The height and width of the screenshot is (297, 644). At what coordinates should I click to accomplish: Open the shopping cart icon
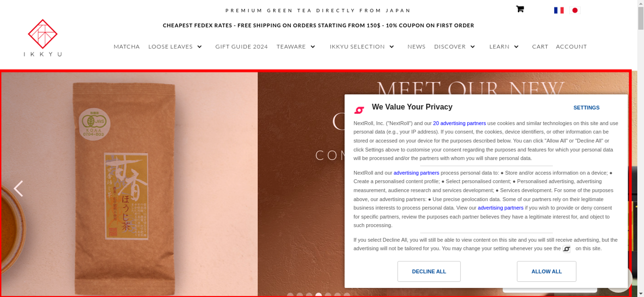tap(520, 9)
